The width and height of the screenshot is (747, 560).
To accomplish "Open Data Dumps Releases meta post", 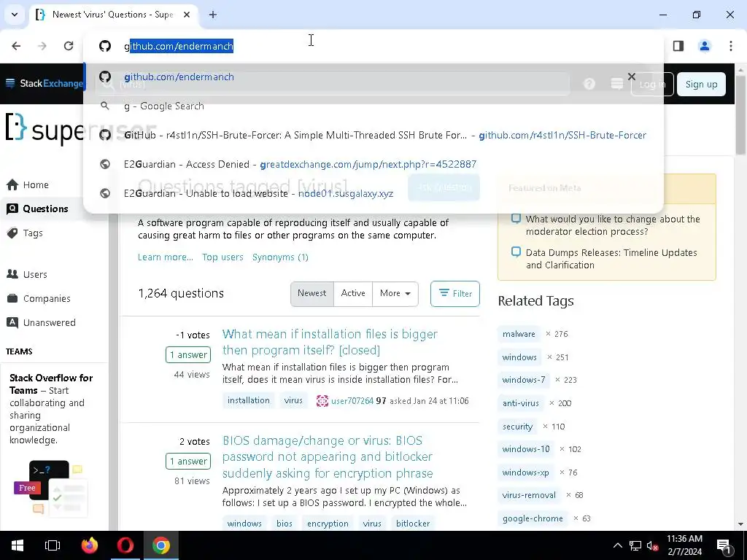I will click(x=611, y=259).
